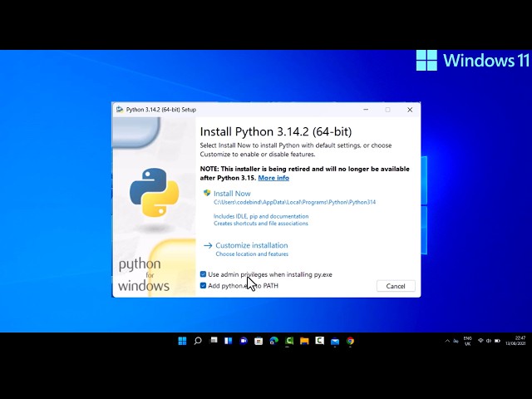Cancel the Python setup
The height and width of the screenshot is (399, 532).
pyautogui.click(x=396, y=286)
